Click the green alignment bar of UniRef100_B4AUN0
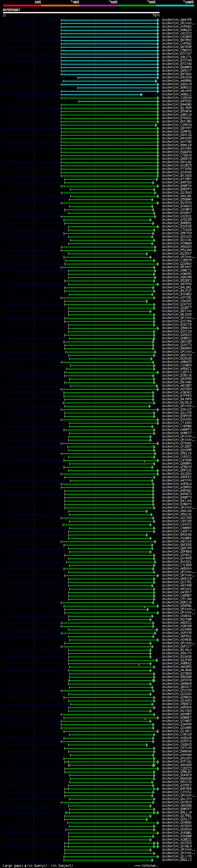Viewport: 197px width, 868px height. [x=110, y=105]
